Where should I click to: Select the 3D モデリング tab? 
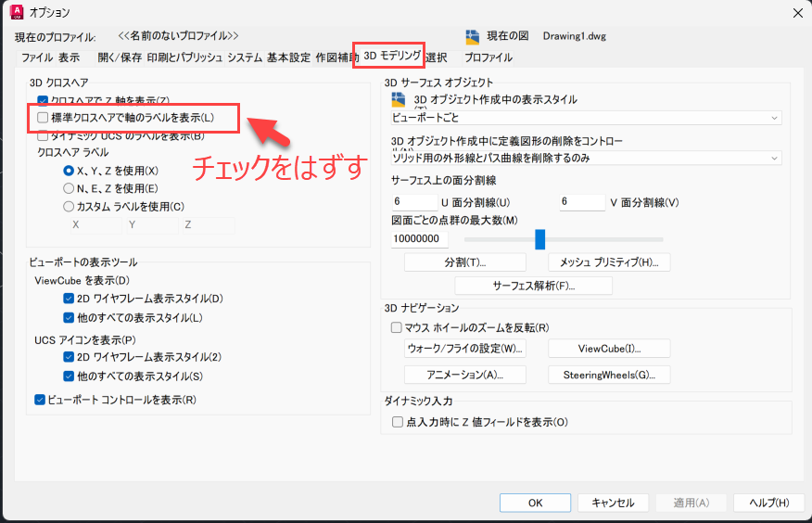391,56
